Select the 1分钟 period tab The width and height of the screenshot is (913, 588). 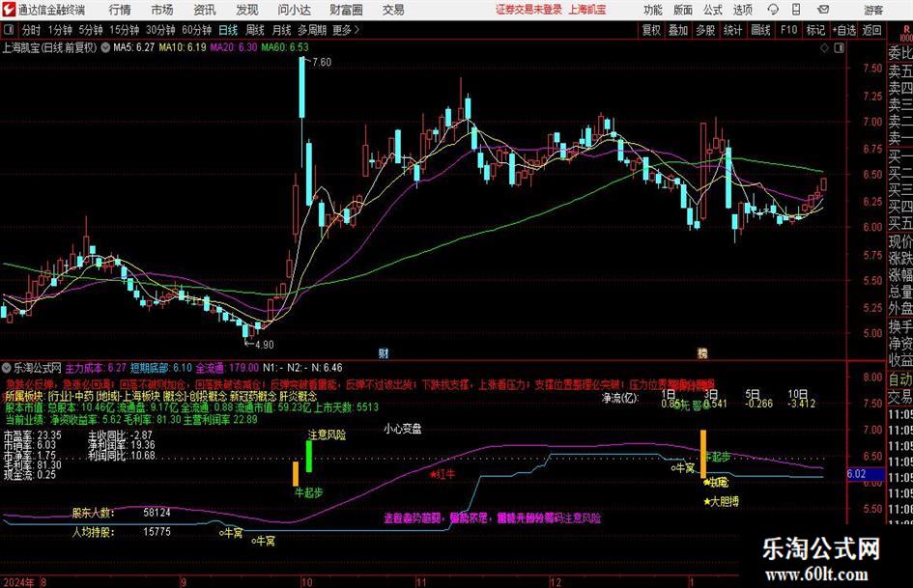pos(60,30)
